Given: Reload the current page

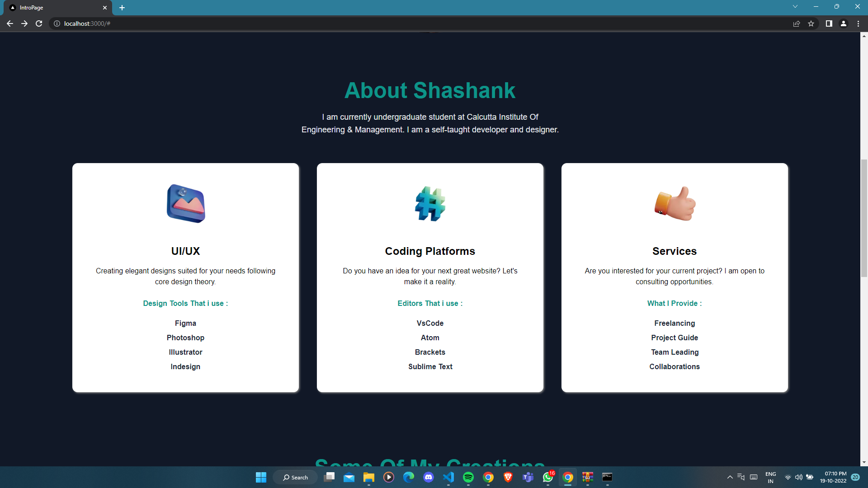Looking at the screenshot, I should pos(39,23).
